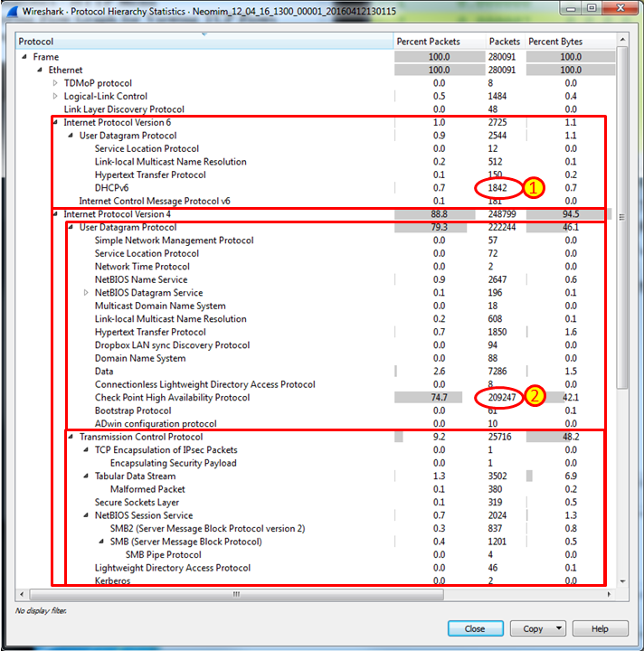Click the 1842 packets value for DHCPv6
Viewport: 644px width, 651px height.
(497, 188)
